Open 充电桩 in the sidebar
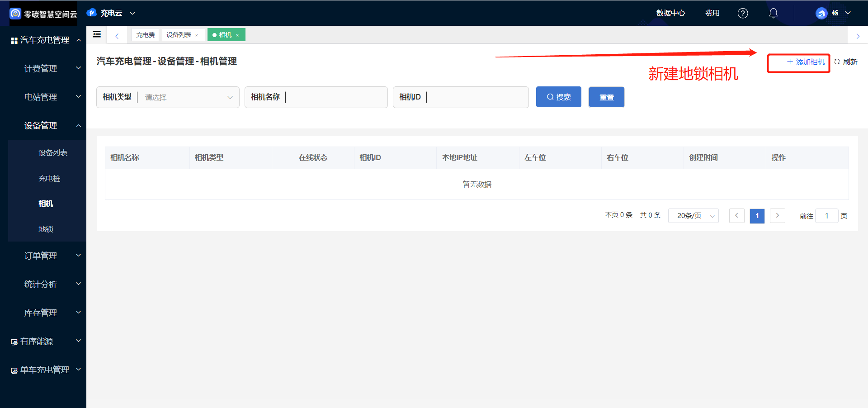The height and width of the screenshot is (408, 868). [x=49, y=179]
